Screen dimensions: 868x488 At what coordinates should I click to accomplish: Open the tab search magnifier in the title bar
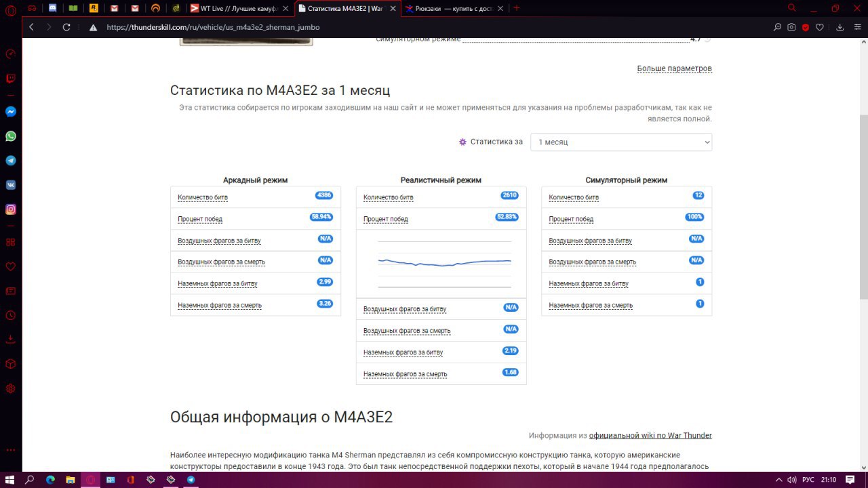tap(791, 8)
